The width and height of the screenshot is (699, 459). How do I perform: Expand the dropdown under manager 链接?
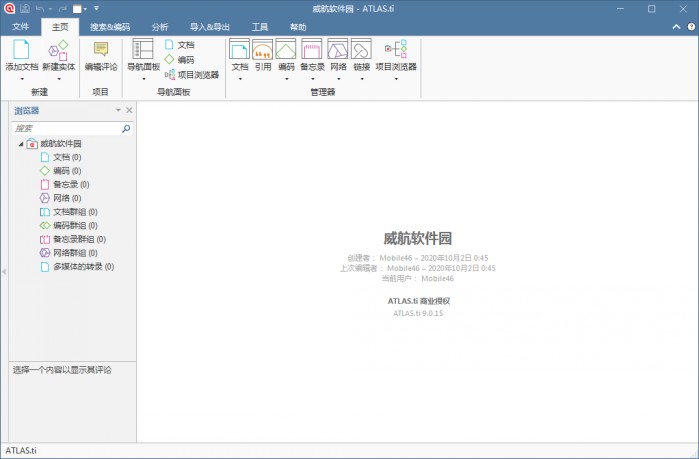362,79
